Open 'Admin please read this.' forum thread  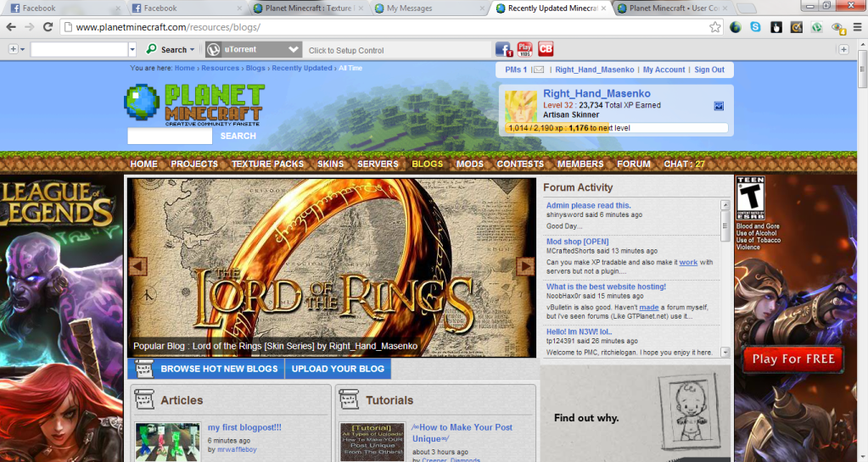pyautogui.click(x=589, y=205)
